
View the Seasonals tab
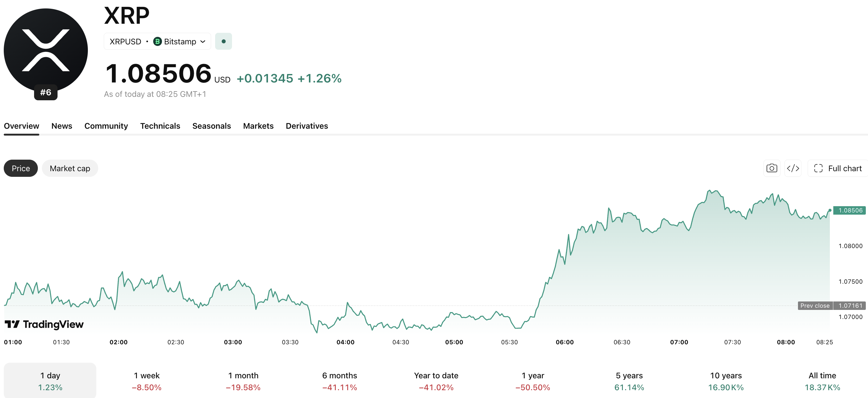(212, 126)
